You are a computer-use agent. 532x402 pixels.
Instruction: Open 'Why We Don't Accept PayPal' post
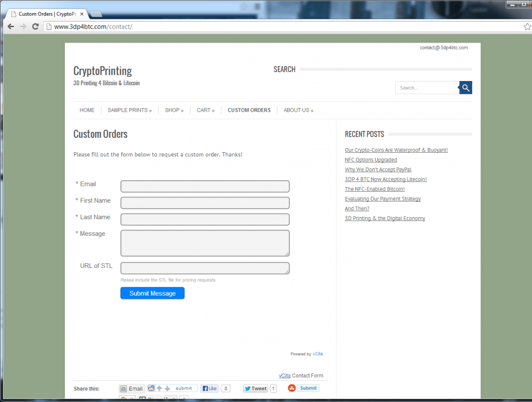pyautogui.click(x=378, y=170)
